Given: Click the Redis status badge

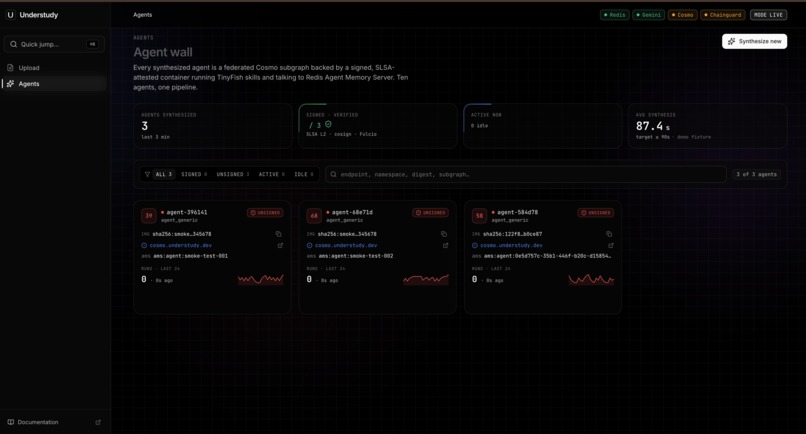Looking at the screenshot, I should [615, 15].
